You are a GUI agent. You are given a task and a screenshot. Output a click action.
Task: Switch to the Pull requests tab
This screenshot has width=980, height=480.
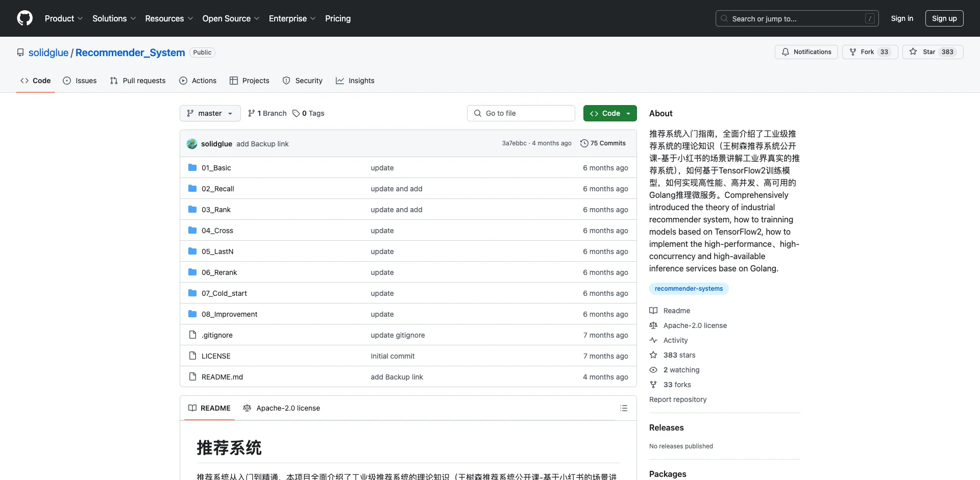(x=138, y=81)
